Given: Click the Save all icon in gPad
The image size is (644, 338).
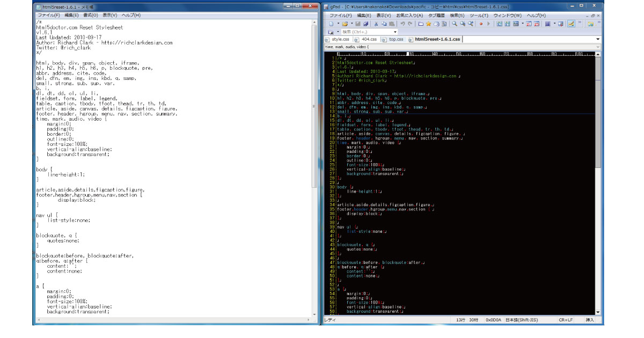Looking at the screenshot, I should [x=366, y=24].
